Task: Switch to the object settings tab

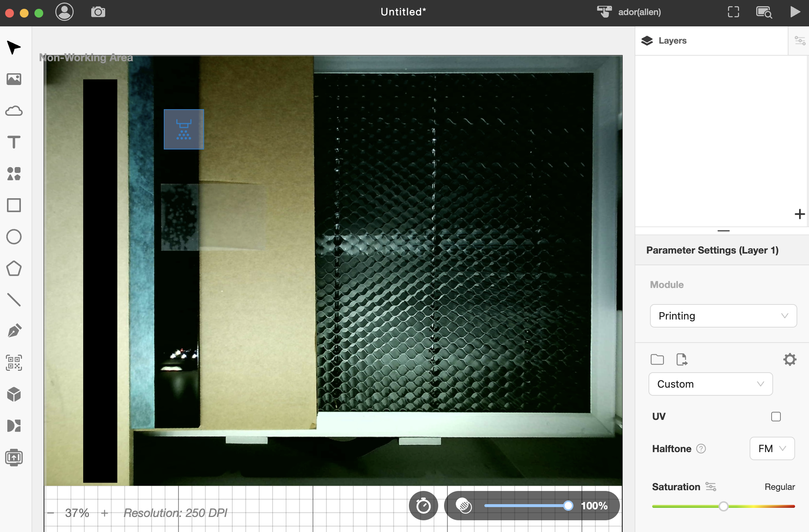Action: (799, 41)
